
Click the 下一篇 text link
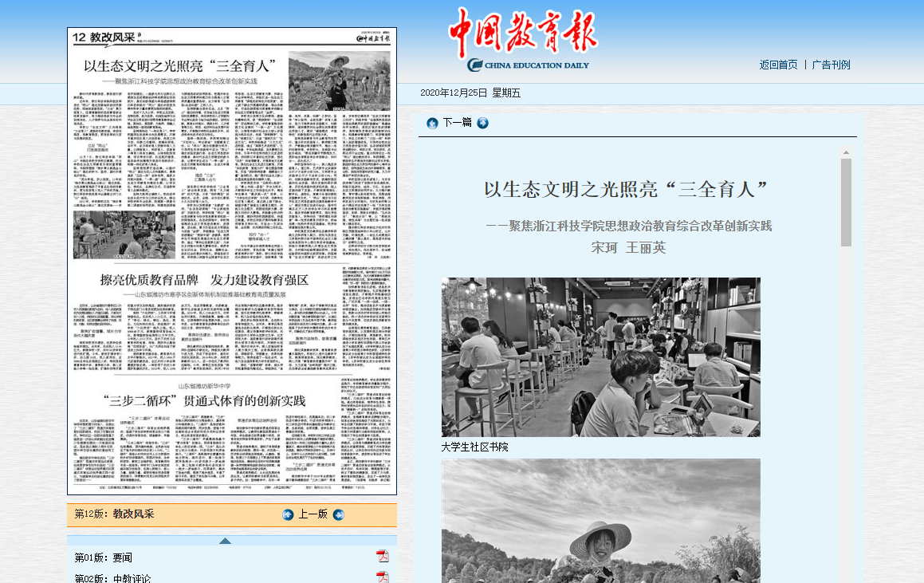click(458, 123)
